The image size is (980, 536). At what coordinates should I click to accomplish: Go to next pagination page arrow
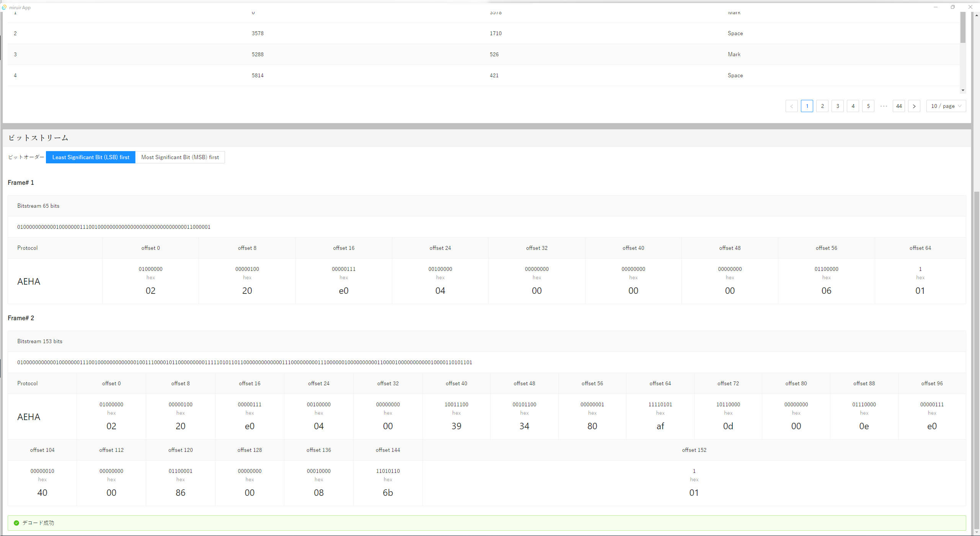914,106
